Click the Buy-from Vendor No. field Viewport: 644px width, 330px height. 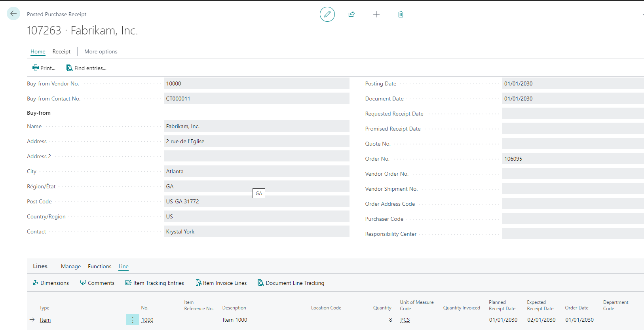[257, 83]
